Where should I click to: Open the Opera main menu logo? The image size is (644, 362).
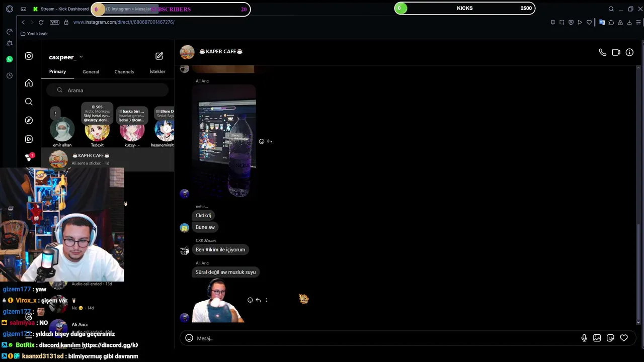pyautogui.click(x=10, y=9)
